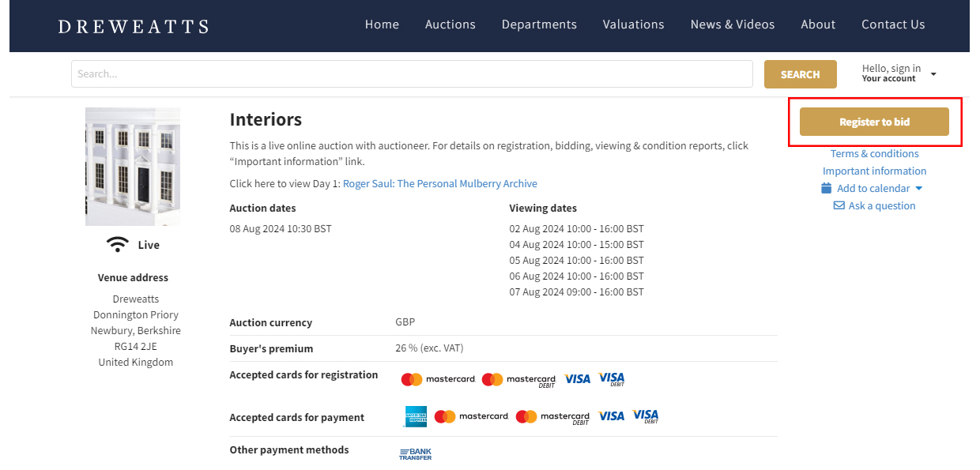Open the Auctions menu

tap(450, 24)
